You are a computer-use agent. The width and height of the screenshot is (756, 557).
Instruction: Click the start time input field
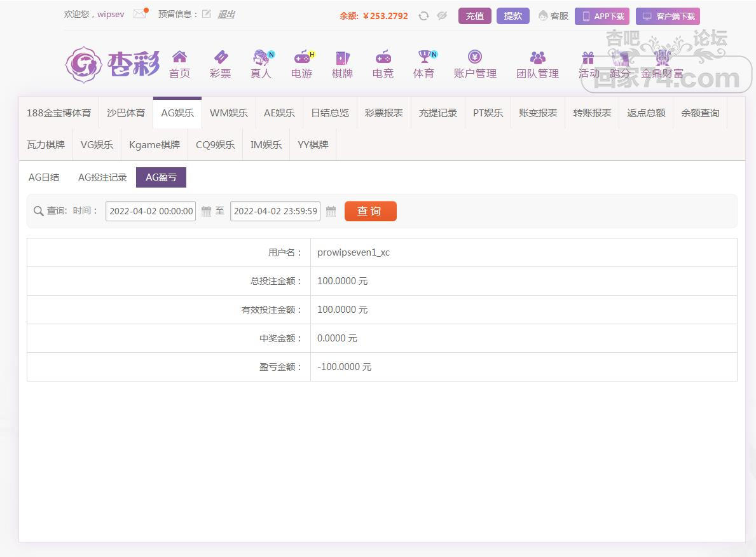[151, 211]
